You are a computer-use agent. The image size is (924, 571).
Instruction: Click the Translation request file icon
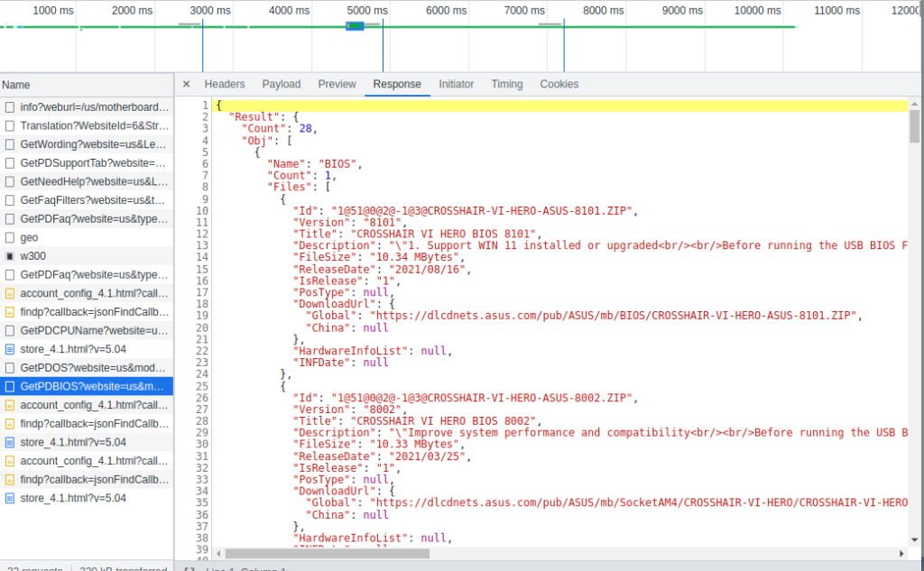coord(10,126)
